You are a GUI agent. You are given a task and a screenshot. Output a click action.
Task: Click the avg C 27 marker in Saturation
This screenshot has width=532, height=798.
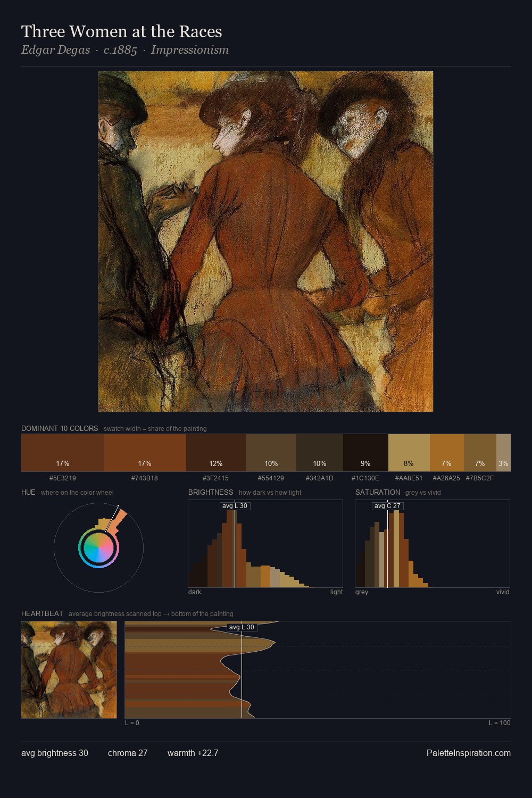387,506
